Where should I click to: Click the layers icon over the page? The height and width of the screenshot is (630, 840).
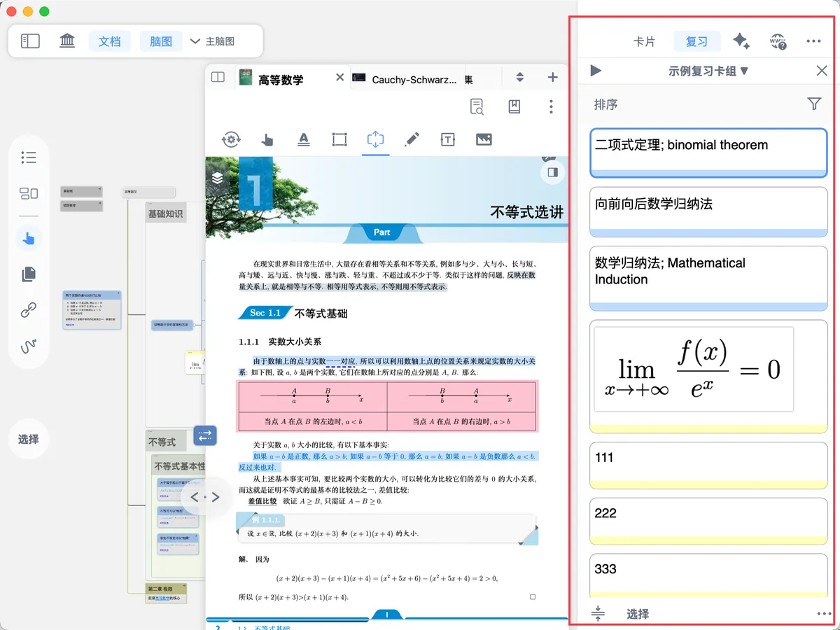point(218,178)
